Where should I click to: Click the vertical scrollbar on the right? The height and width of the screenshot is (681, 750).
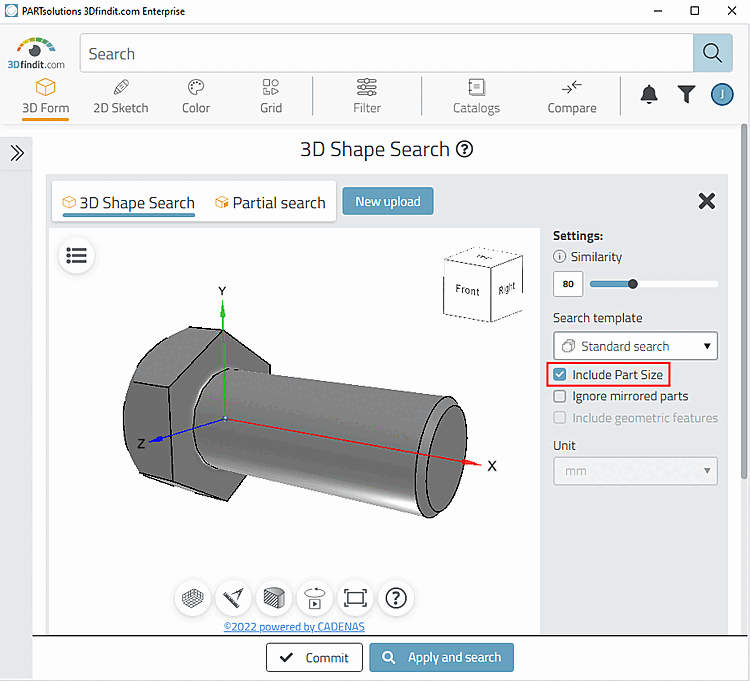744,301
